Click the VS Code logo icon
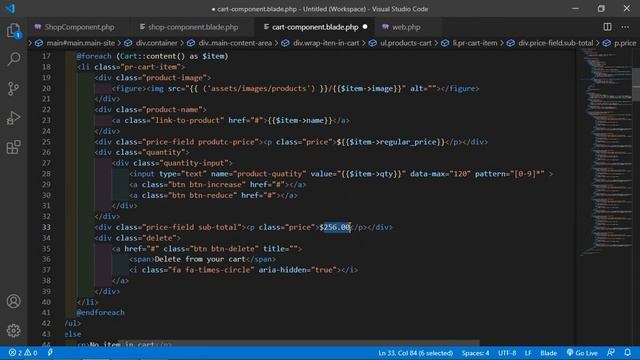This screenshot has height=360, width=640. pyautogui.click(x=10, y=8)
